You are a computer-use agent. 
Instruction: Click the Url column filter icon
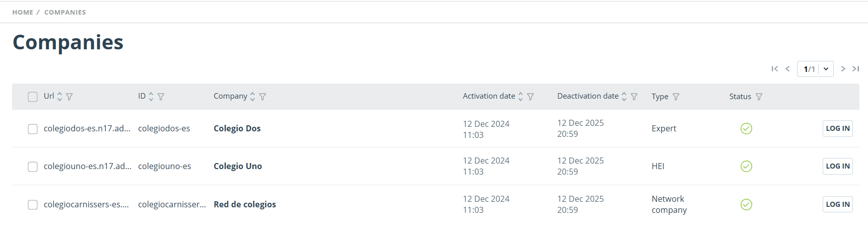pos(69,97)
